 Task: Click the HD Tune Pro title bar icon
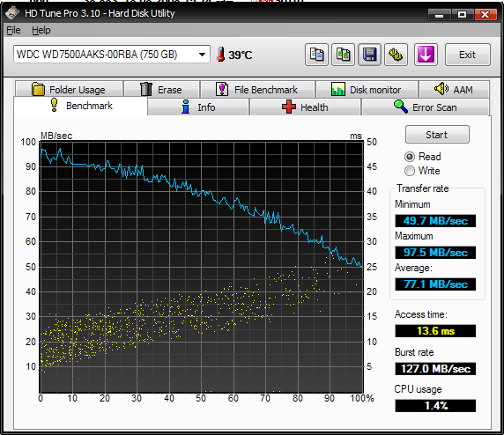12,13
